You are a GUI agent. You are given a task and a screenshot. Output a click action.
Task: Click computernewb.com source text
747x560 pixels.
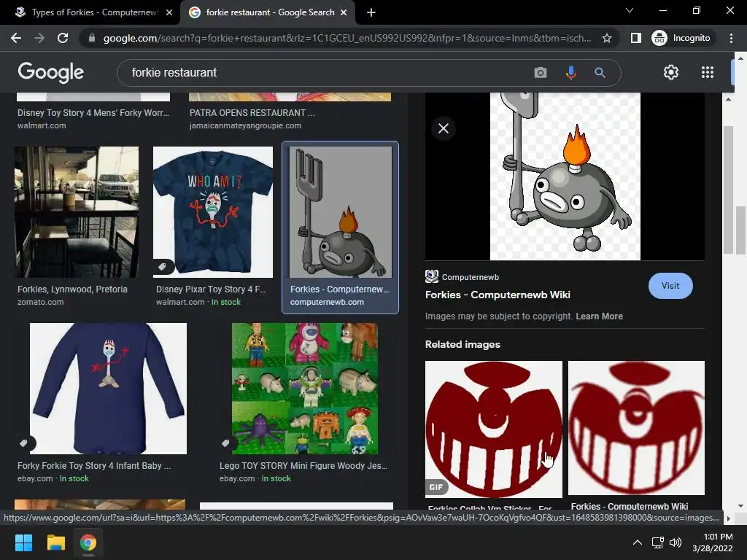pos(327,302)
